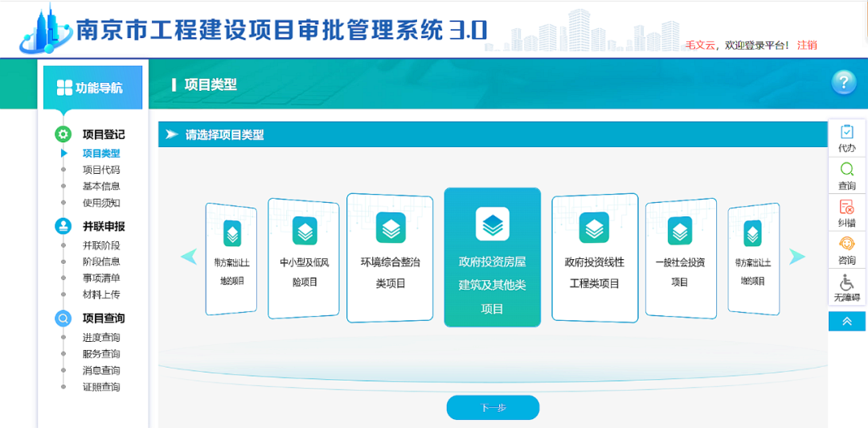Screen dimensions: 868x428
Task: Click the 注销 logout link
Action: tap(807, 45)
